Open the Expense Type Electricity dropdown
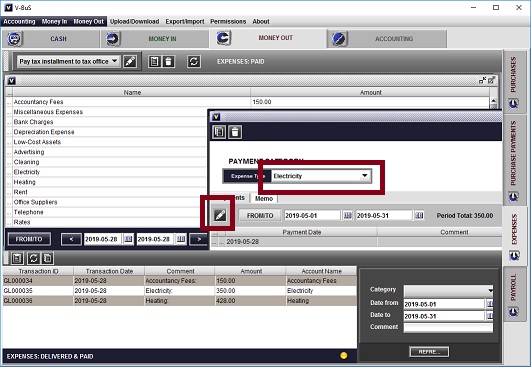 (321, 176)
